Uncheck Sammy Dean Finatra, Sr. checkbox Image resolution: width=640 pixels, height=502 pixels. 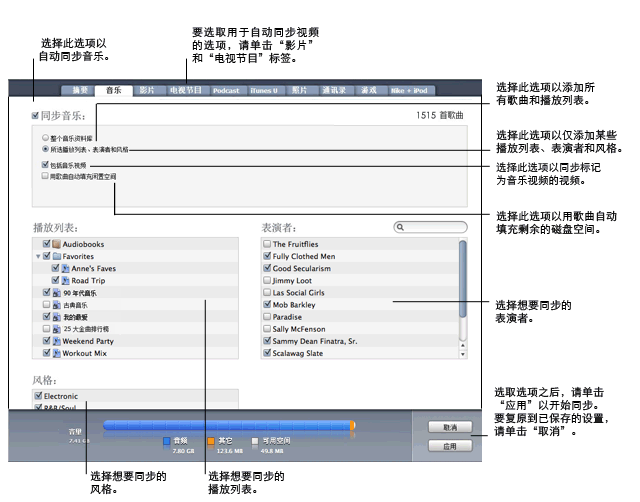(267, 340)
